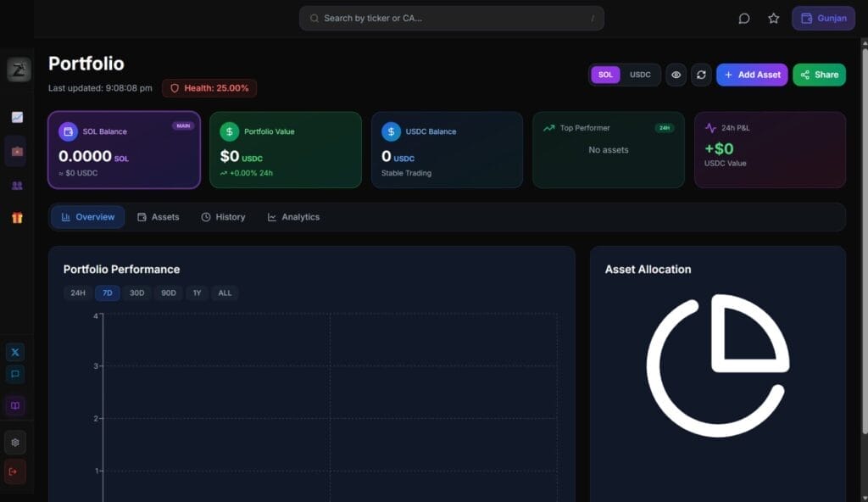Click the refresh portfolio icon
This screenshot has height=502, width=868.
pyautogui.click(x=701, y=75)
